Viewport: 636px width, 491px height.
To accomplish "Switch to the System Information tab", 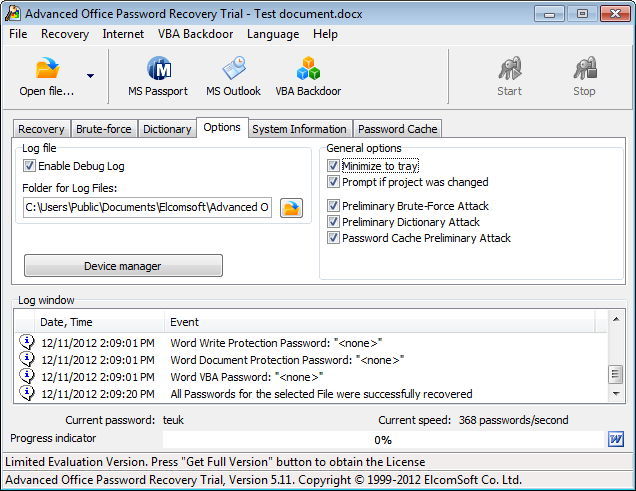I will tap(299, 129).
